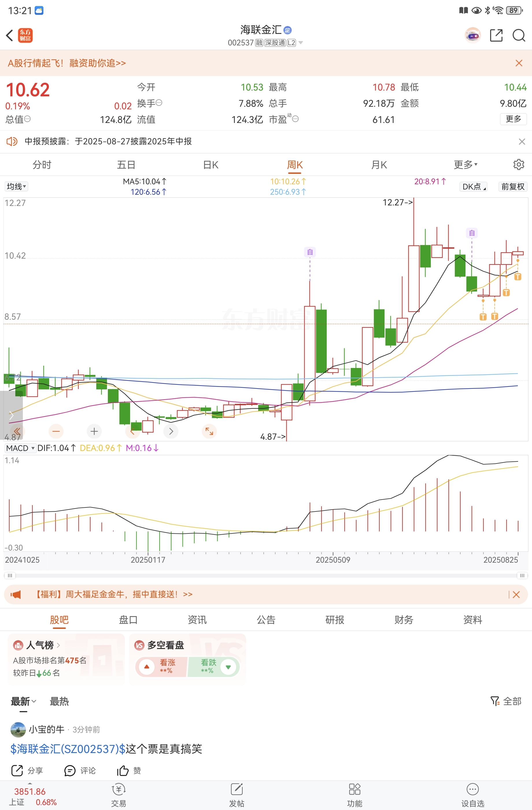Grab left handle of chart range slider
532x810 pixels.
point(10,575)
